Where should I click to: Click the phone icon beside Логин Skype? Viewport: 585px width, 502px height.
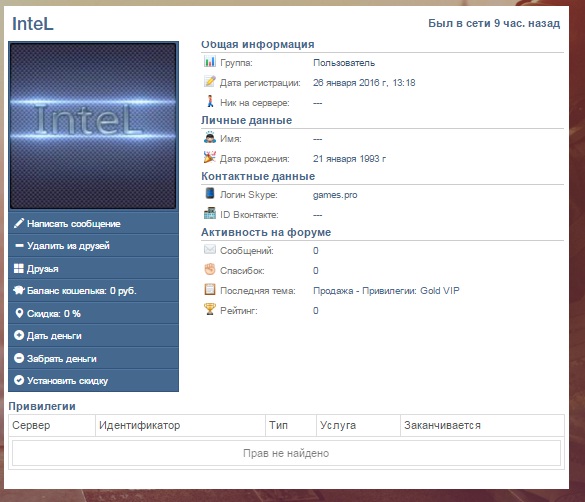(x=210, y=193)
